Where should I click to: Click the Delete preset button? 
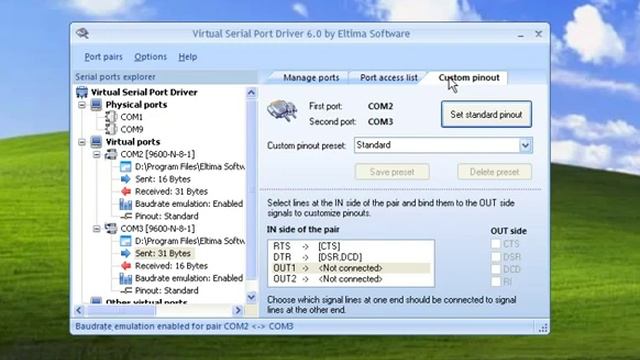(494, 172)
